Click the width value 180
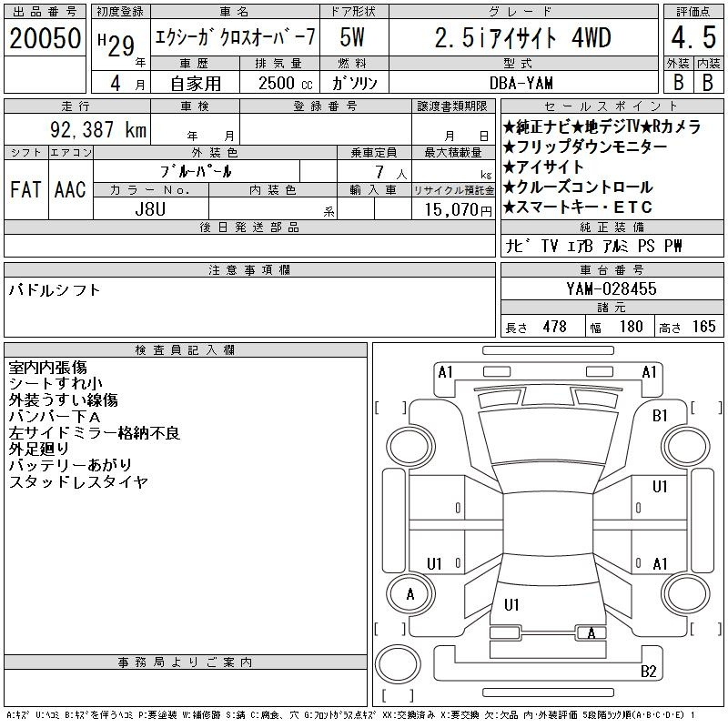This screenshot has width=728, height=728. coord(632,327)
